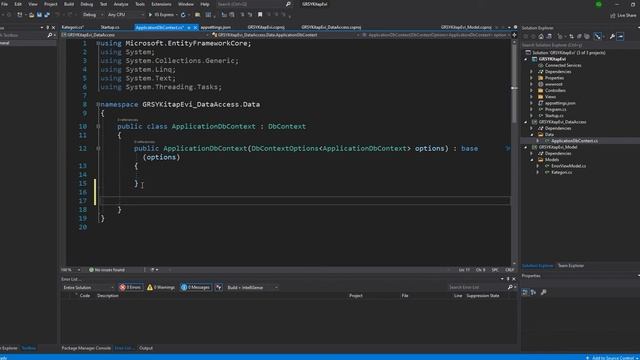Image resolution: width=640 pixels, height=360 pixels.
Task: Click the Search Error List input field
Action: [476, 287]
